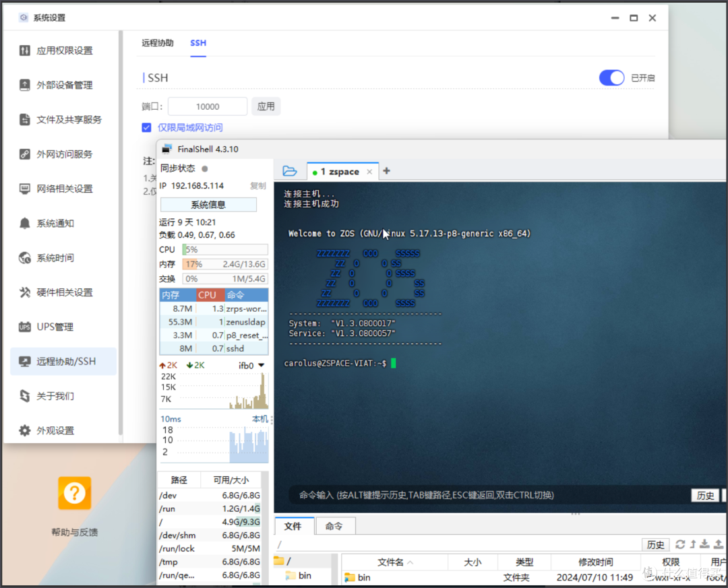Open the connection manager folder icon in FinalShell
This screenshot has width=728, height=588.
pos(289,171)
